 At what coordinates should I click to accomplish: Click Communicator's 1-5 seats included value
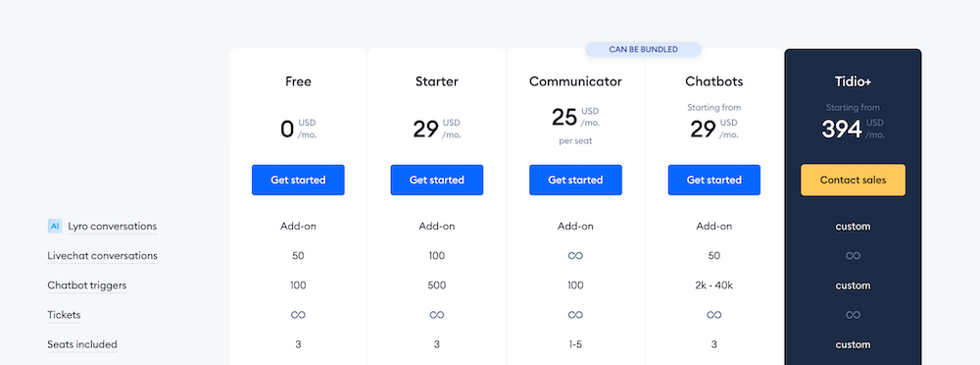[x=575, y=344]
